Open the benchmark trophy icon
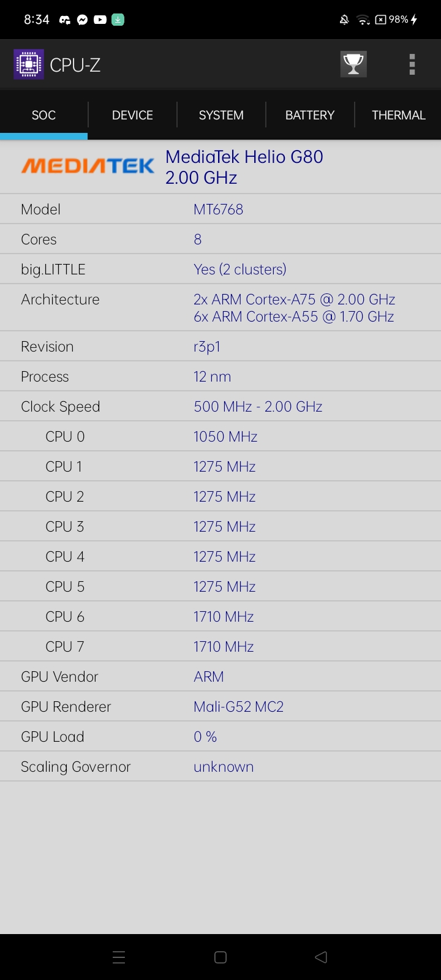Viewport: 441px width, 980px height. [x=353, y=64]
